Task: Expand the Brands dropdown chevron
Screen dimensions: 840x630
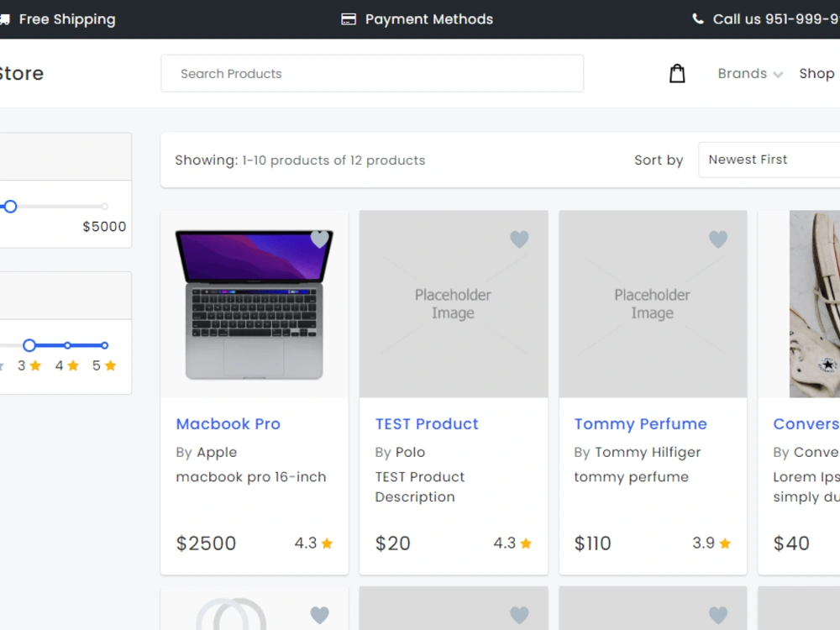Action: coord(779,74)
